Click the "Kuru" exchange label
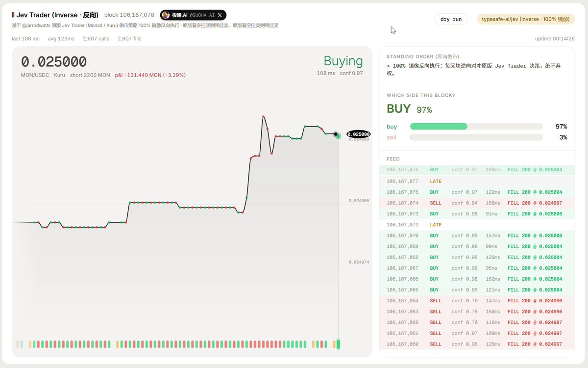The width and height of the screenshot is (588, 368). point(60,75)
